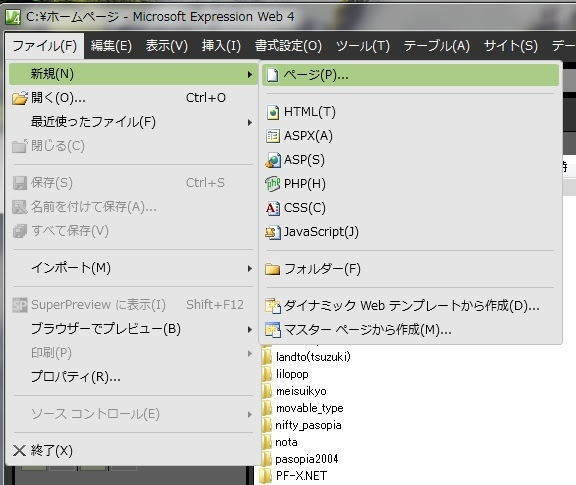This screenshot has width=576, height=485.
Task: Click the Dynamic Web Template icon
Action: click(273, 306)
